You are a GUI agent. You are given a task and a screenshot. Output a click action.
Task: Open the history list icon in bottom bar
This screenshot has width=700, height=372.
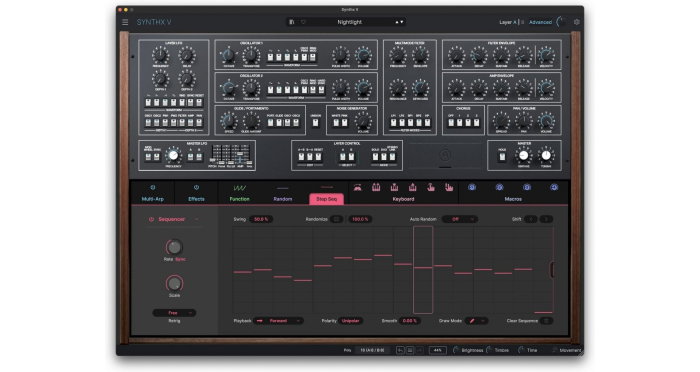click(409, 351)
